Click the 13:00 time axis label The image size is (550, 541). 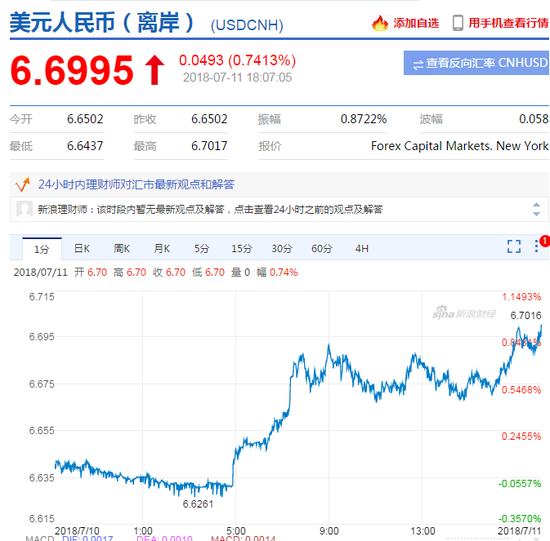[x=423, y=531]
